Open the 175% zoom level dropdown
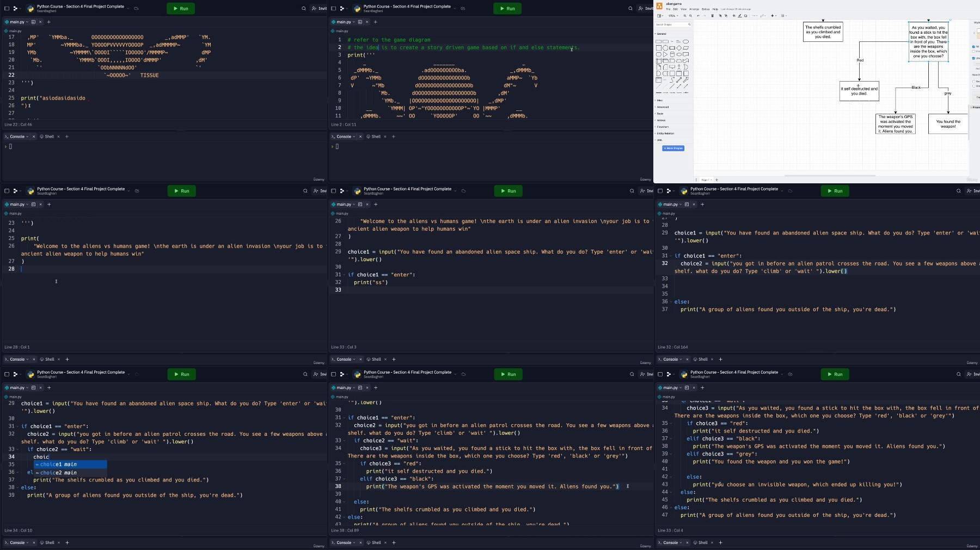The image size is (980, 550). [x=673, y=16]
